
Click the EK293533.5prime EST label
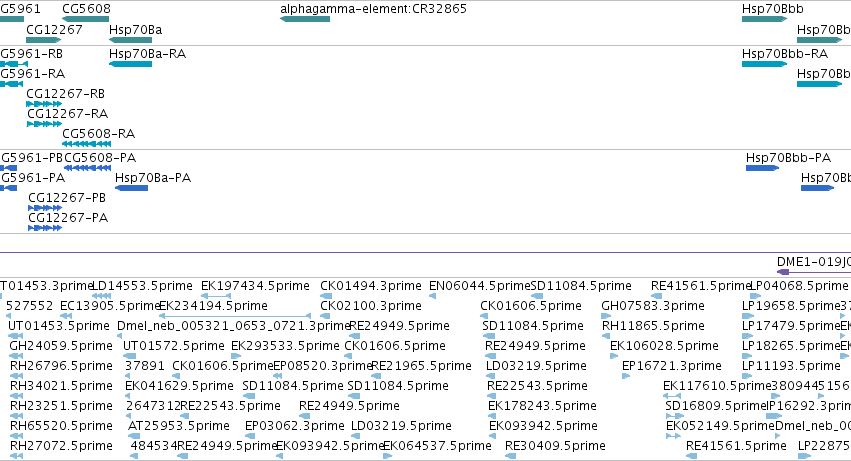tap(285, 346)
